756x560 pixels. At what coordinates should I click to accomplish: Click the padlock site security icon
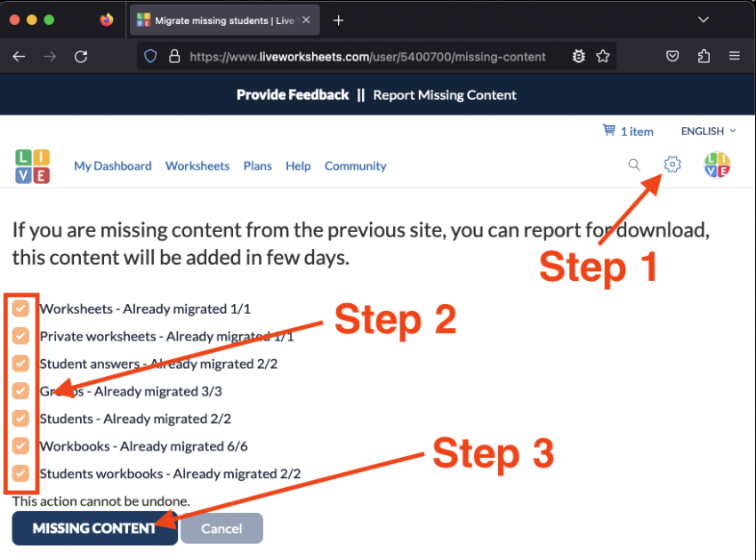[x=174, y=56]
